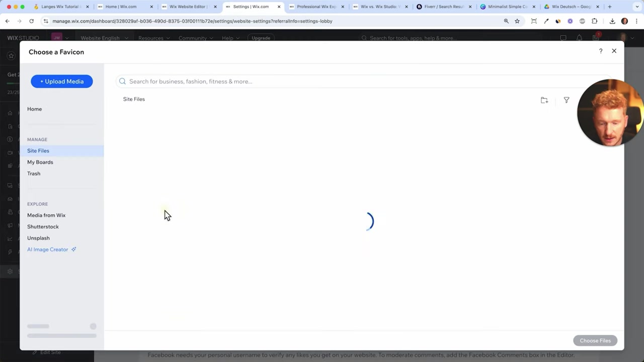Open Chrome profile avatar
644x362 pixels.
click(x=624, y=21)
